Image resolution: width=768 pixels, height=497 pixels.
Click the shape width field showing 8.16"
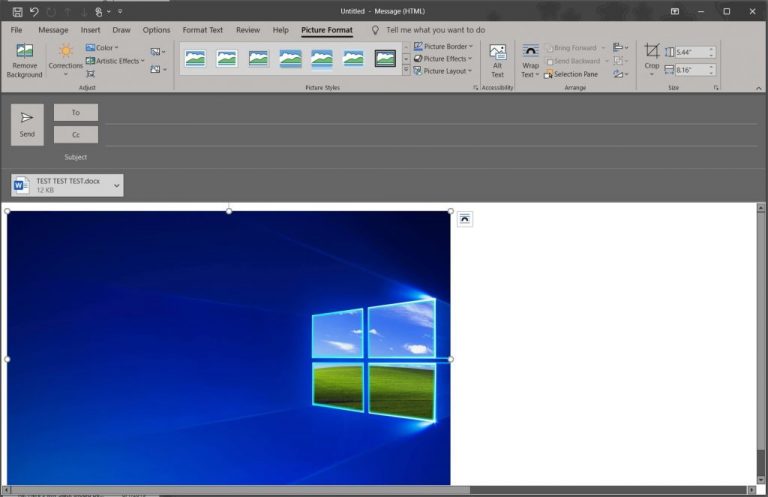coord(691,70)
